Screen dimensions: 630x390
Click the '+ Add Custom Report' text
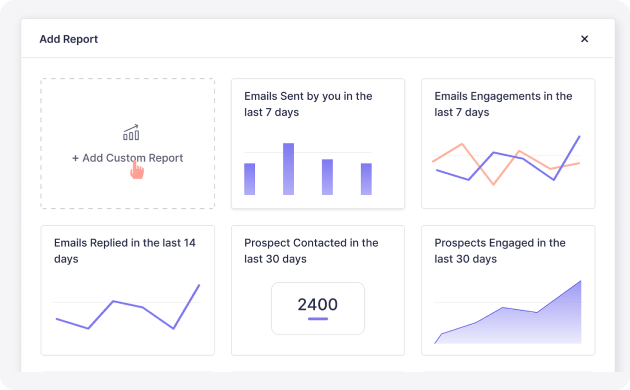[127, 158]
